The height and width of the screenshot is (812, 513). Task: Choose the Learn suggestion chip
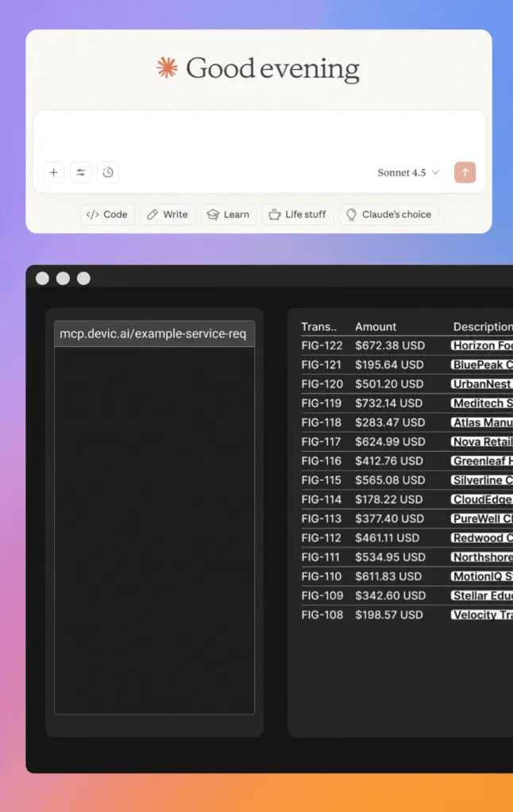(228, 214)
